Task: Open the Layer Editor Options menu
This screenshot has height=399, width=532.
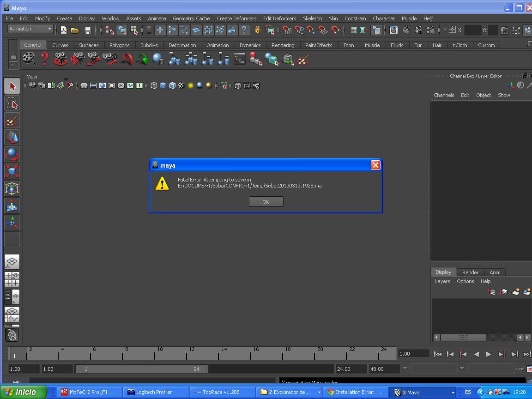Action: [465, 281]
